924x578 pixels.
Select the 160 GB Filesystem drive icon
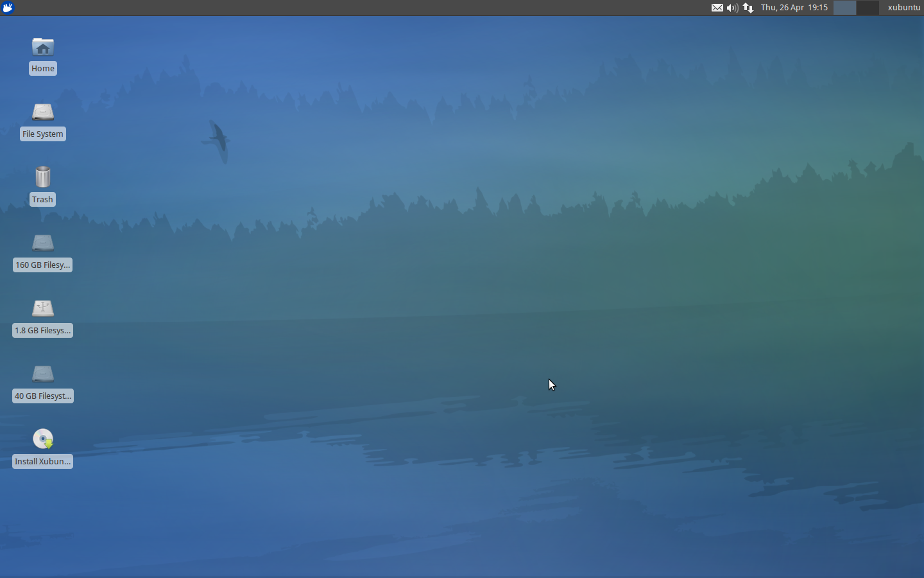[42, 244]
